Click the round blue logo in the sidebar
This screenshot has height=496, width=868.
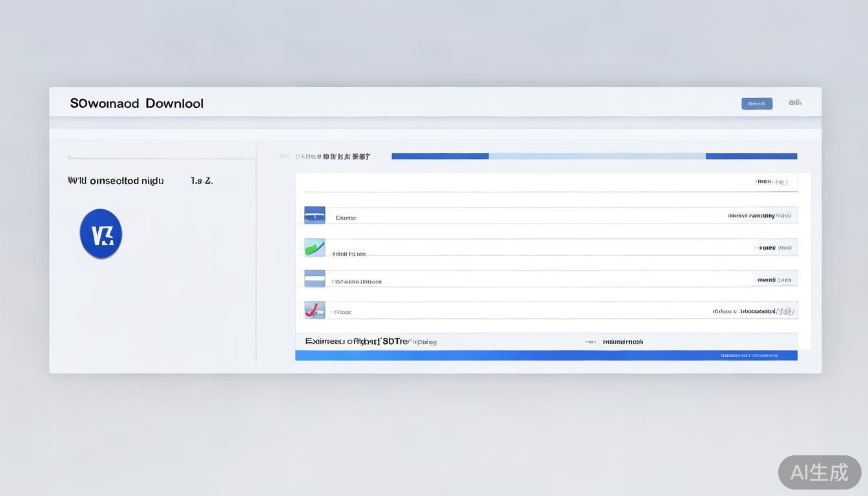(x=101, y=234)
